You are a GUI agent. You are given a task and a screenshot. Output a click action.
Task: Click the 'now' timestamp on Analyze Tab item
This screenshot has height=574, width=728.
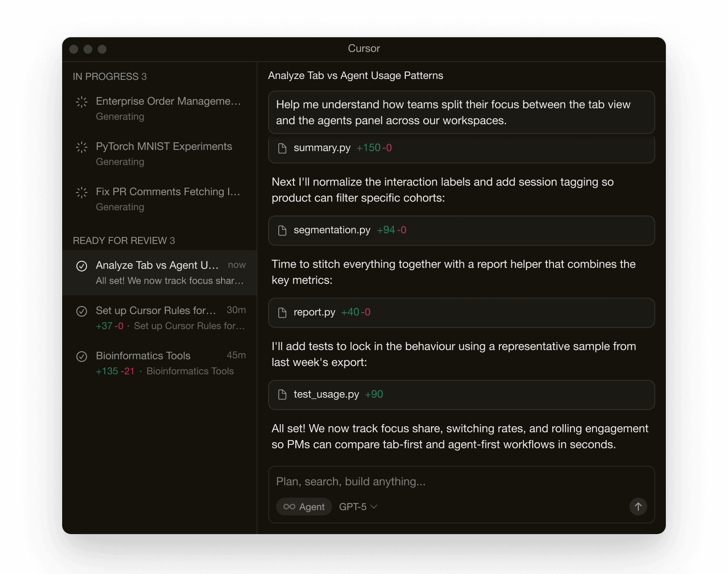(237, 265)
